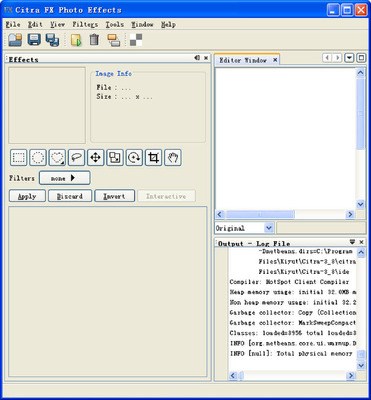Click the editor tab scroll right arrow

coord(337,58)
